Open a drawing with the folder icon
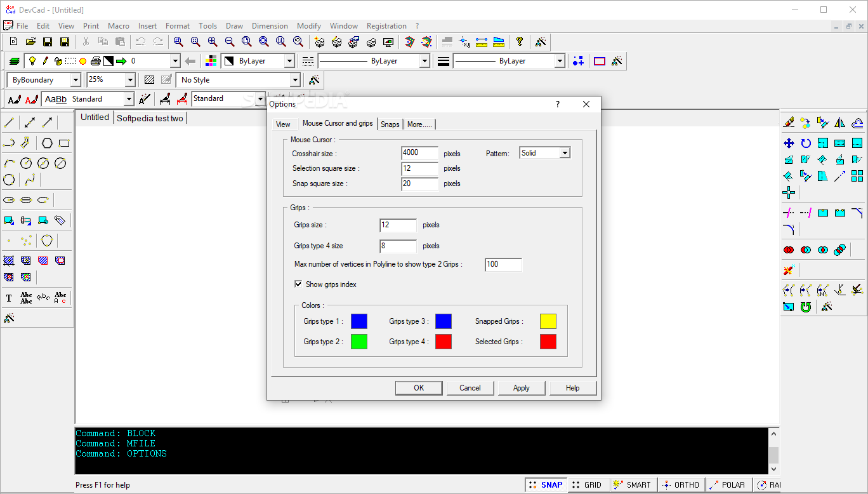 (30, 42)
